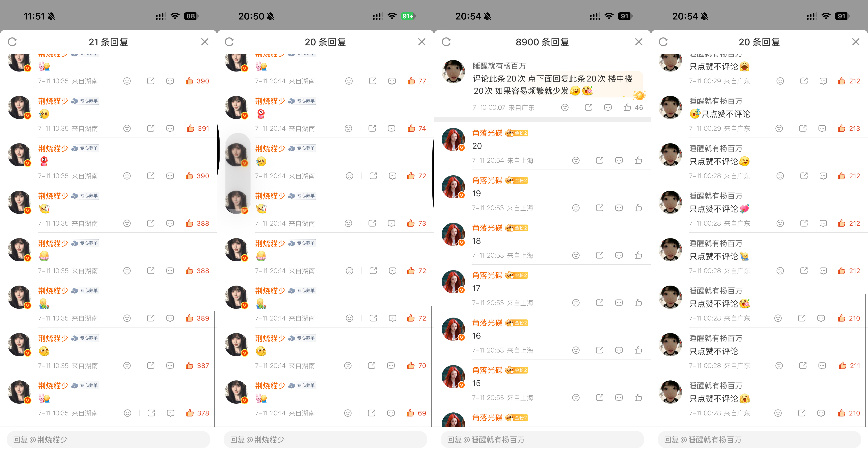Comment on the 角落光碟 reply "20"
The image size is (868, 470).
(x=619, y=160)
